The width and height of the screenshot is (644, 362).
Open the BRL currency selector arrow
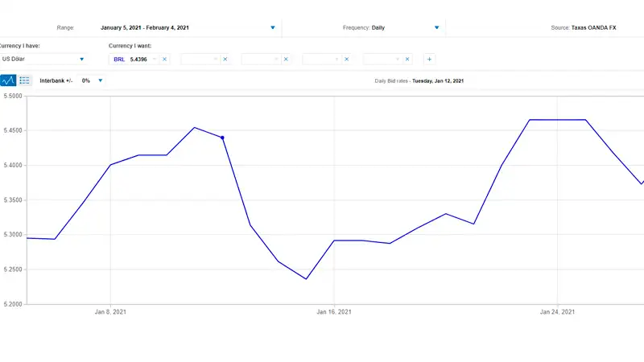(155, 59)
